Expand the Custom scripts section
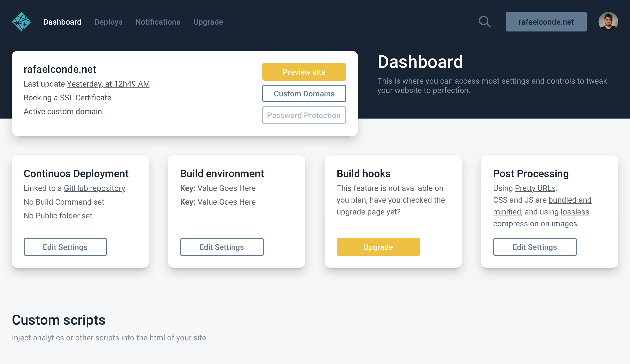The height and width of the screenshot is (364, 630). pos(59,320)
